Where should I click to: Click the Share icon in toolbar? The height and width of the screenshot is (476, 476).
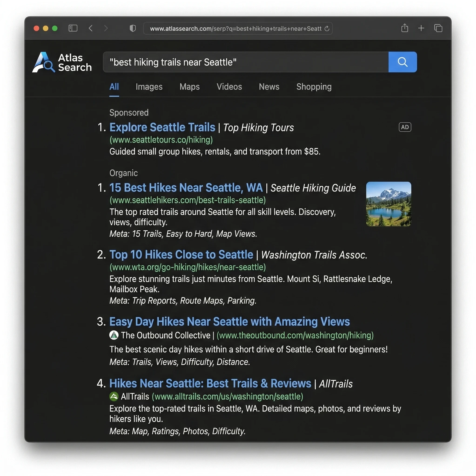click(405, 28)
